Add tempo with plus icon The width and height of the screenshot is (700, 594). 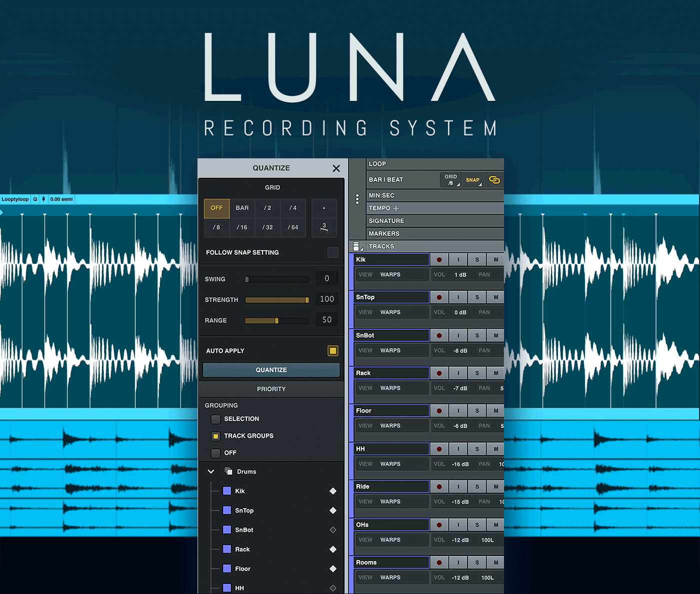(396, 208)
